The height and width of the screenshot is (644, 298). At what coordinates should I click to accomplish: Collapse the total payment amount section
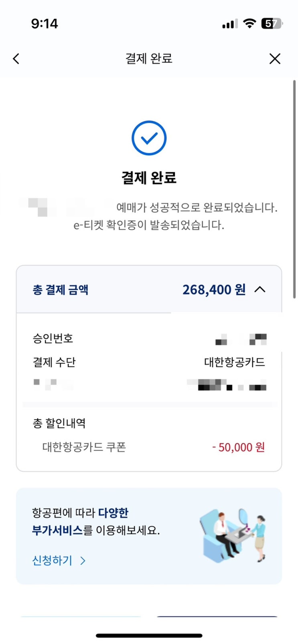pyautogui.click(x=260, y=290)
